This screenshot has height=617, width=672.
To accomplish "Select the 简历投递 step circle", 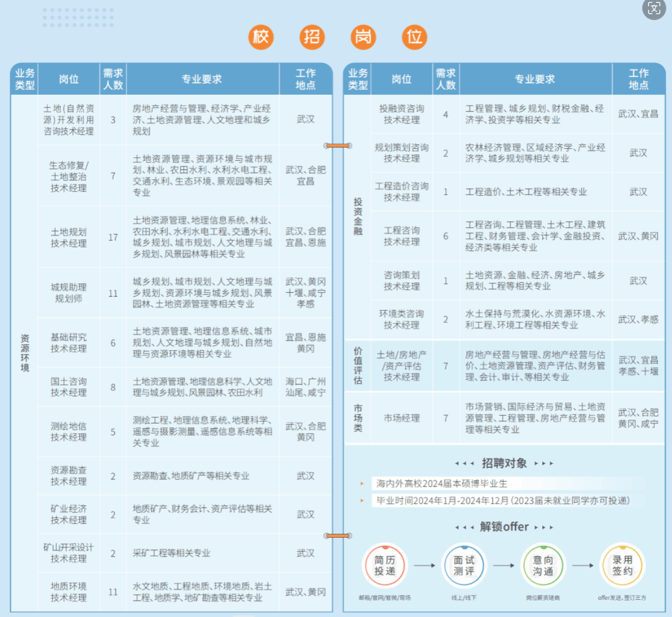I will pyautogui.click(x=385, y=565).
